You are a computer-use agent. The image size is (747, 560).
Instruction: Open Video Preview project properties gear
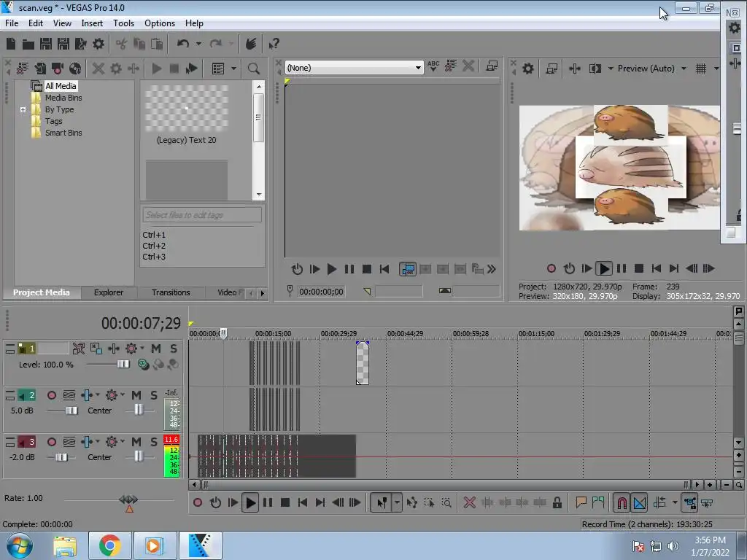(x=528, y=69)
